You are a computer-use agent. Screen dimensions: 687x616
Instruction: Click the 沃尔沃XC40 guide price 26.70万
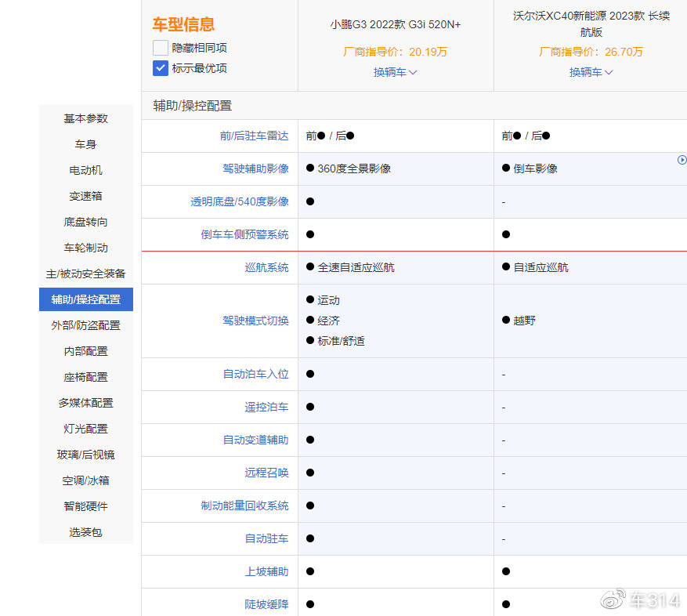(x=590, y=53)
